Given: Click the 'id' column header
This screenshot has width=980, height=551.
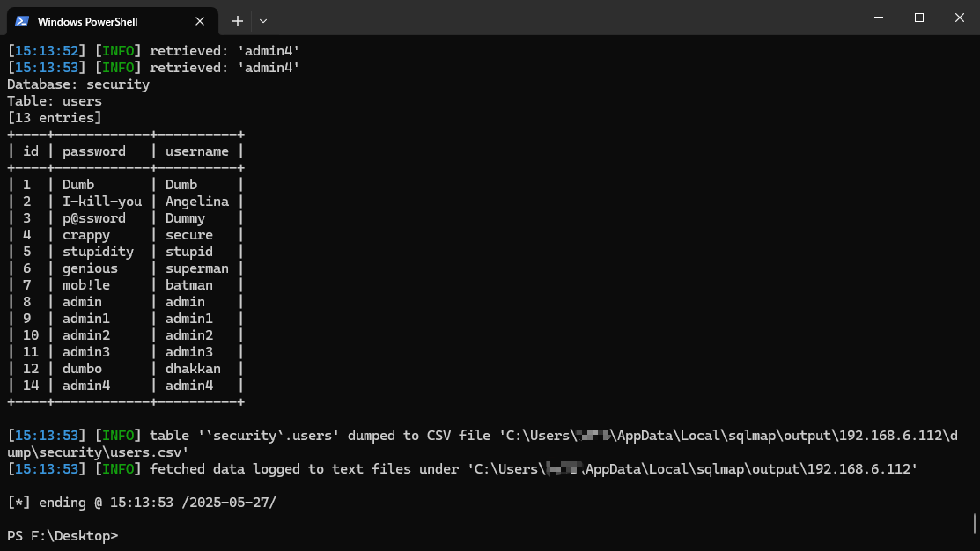Looking at the screenshot, I should click(x=31, y=151).
